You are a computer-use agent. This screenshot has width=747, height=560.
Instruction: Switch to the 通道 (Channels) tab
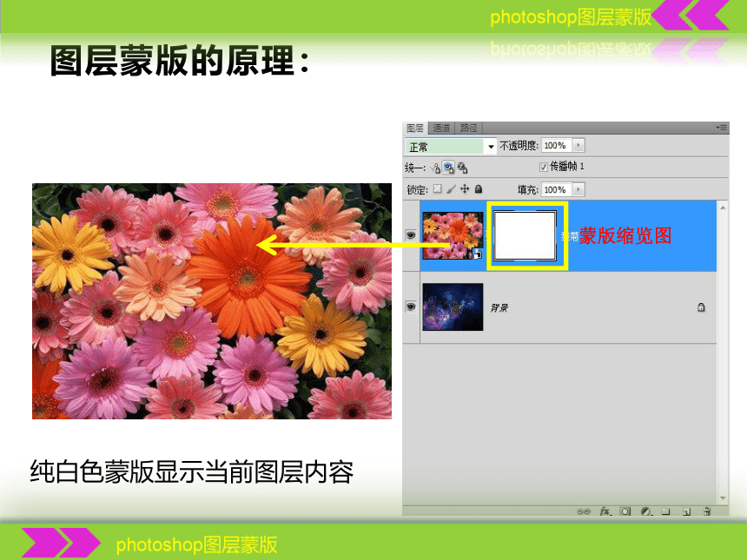pyautogui.click(x=441, y=128)
